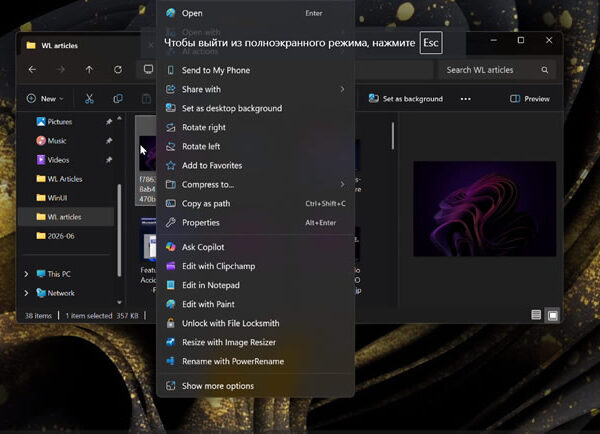Select Unlock with File Locksmith
Screen dimensions: 600x434
pos(255,323)
